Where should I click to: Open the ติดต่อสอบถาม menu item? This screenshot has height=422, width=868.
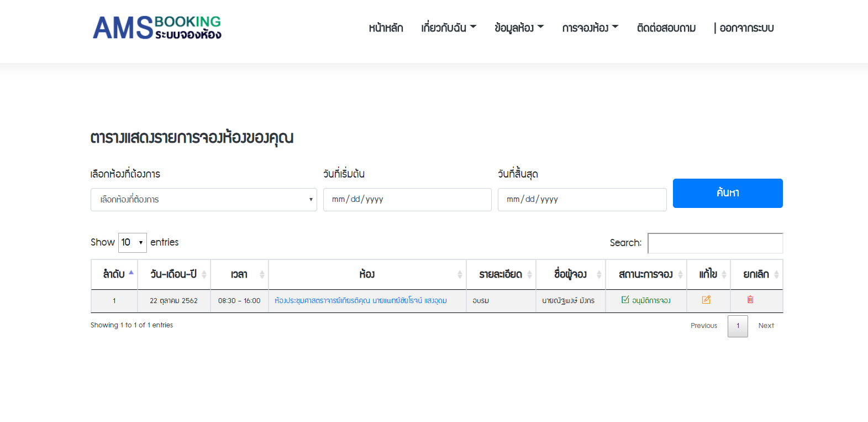click(666, 28)
